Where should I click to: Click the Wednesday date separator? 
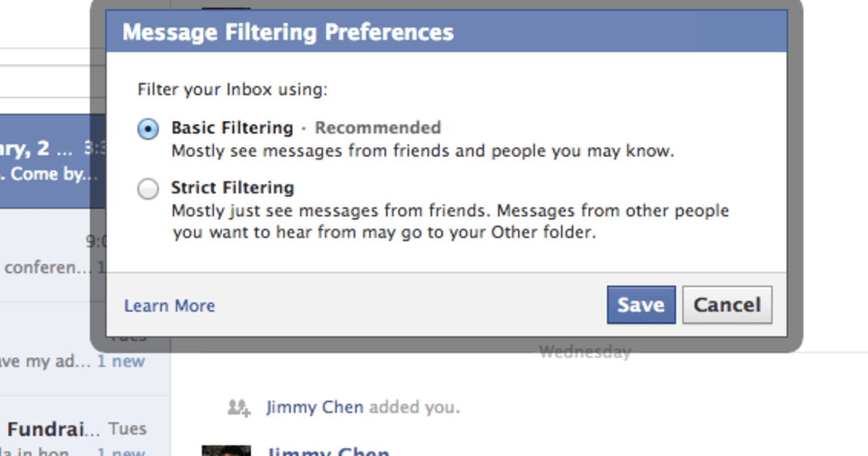click(584, 352)
